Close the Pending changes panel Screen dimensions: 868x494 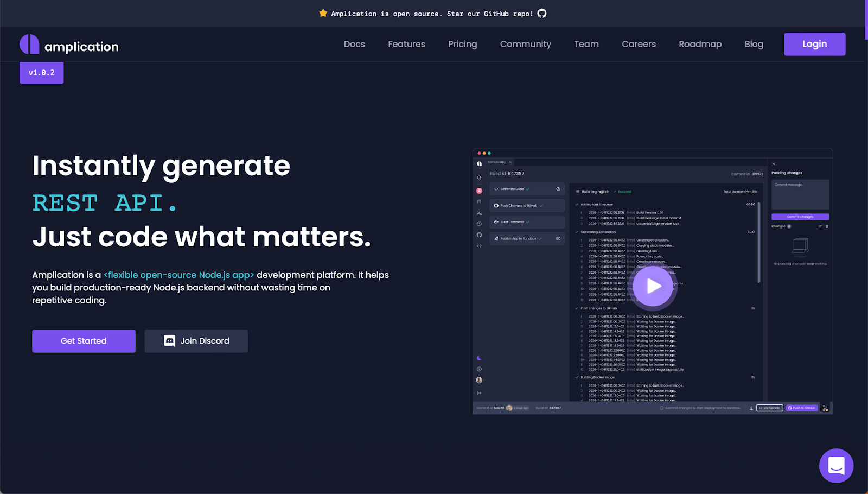(x=774, y=164)
